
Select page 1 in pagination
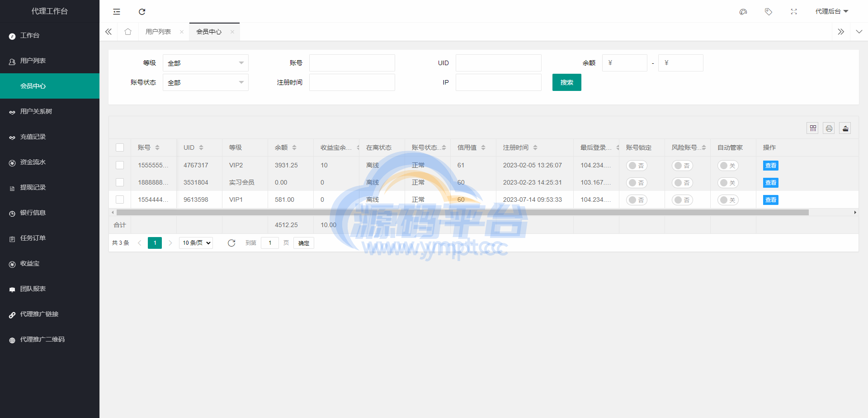tap(155, 243)
